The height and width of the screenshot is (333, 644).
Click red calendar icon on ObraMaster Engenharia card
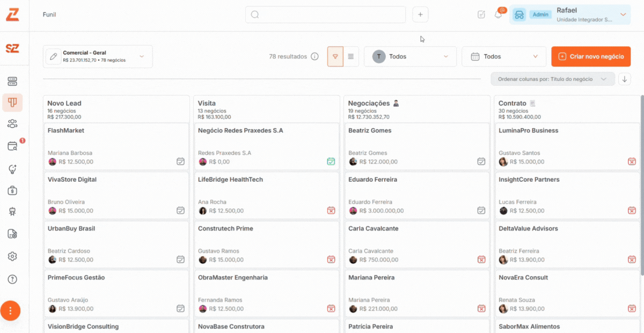[331, 309]
